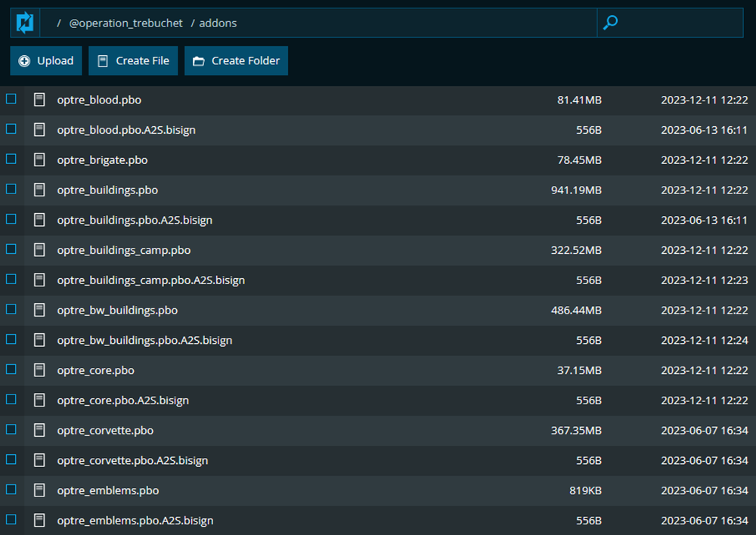Image resolution: width=756 pixels, height=535 pixels.
Task: Check the checkbox for optre_blood.pbo
Action: pyautogui.click(x=11, y=98)
